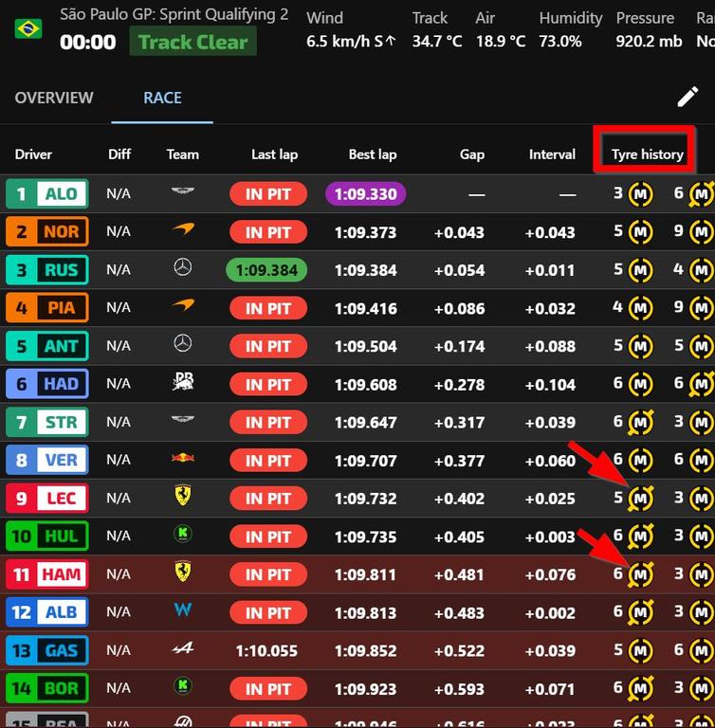Click first medium tyre icon in STR row
Image resolution: width=715 pixels, height=728 pixels.
click(x=641, y=422)
